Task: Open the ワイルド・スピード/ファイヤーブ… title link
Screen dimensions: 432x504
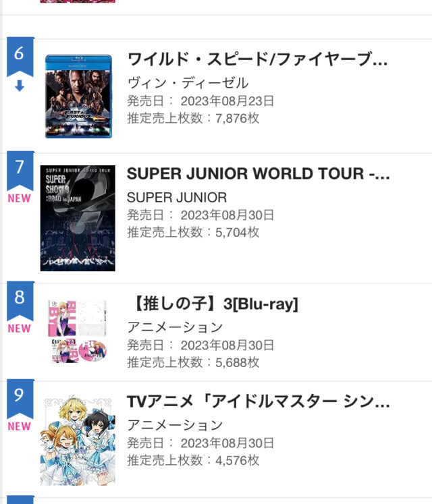Action: [x=257, y=59]
